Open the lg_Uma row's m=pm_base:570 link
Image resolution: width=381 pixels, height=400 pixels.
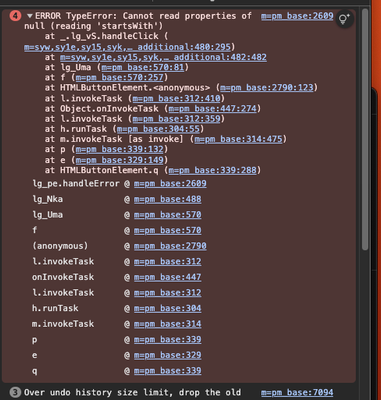coord(167,215)
